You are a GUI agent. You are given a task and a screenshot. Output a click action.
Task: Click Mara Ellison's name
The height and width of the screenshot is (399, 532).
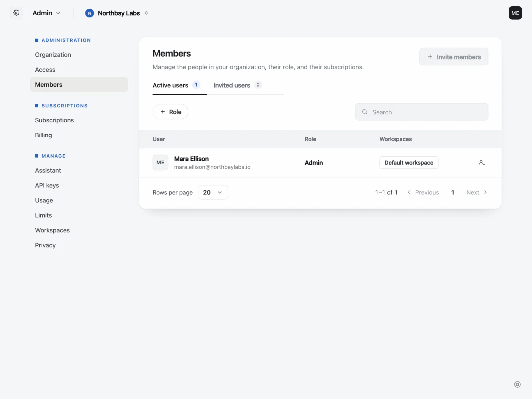[191, 159]
